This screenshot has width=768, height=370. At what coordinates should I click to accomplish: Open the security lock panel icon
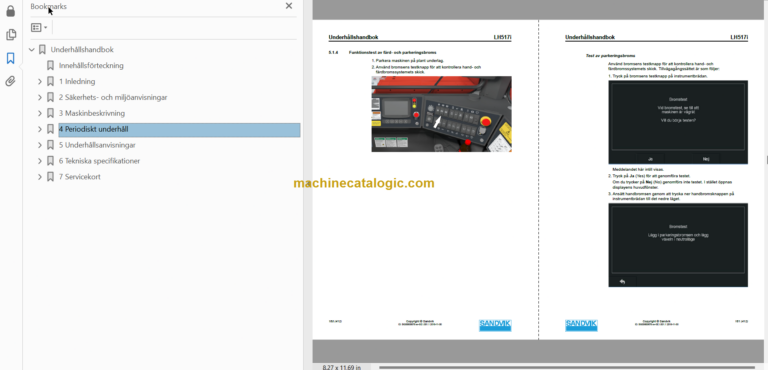click(x=10, y=11)
